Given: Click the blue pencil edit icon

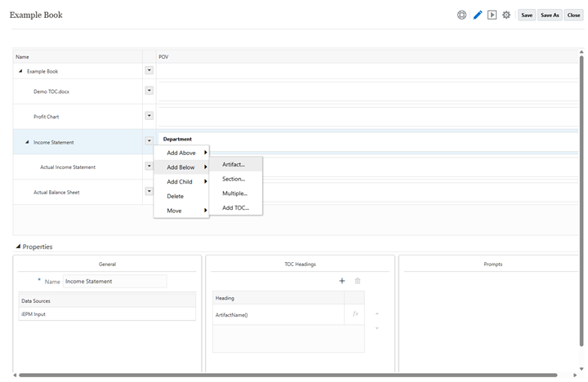Looking at the screenshot, I should 478,15.
